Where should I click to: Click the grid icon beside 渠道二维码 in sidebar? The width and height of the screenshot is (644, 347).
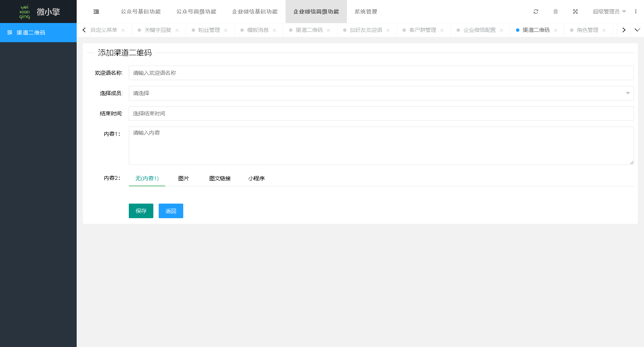10,33
